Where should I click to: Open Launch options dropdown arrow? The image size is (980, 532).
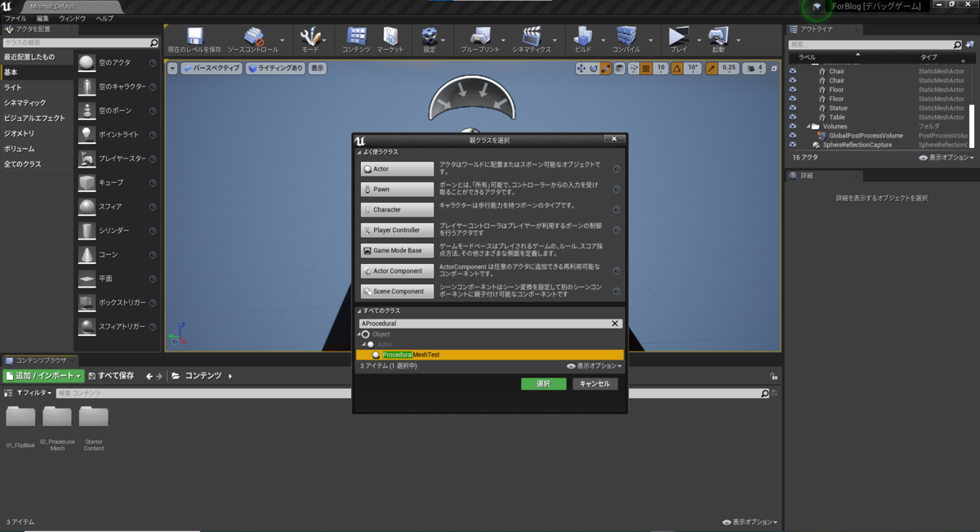tap(739, 39)
